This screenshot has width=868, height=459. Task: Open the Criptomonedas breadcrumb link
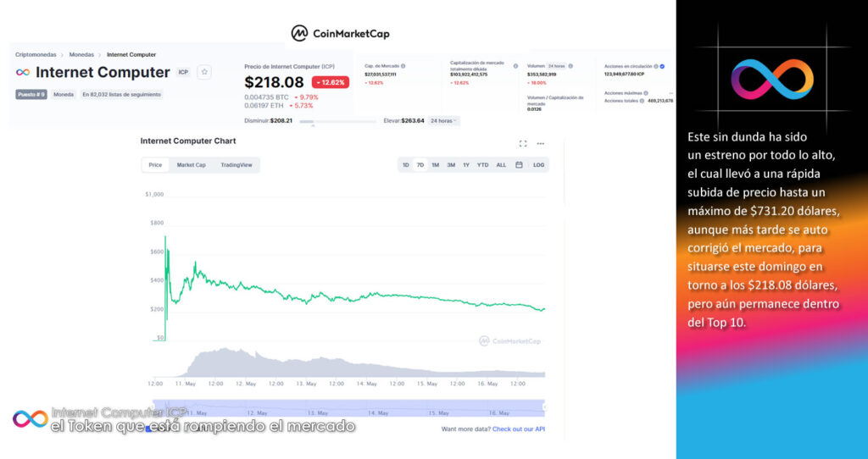pyautogui.click(x=36, y=54)
